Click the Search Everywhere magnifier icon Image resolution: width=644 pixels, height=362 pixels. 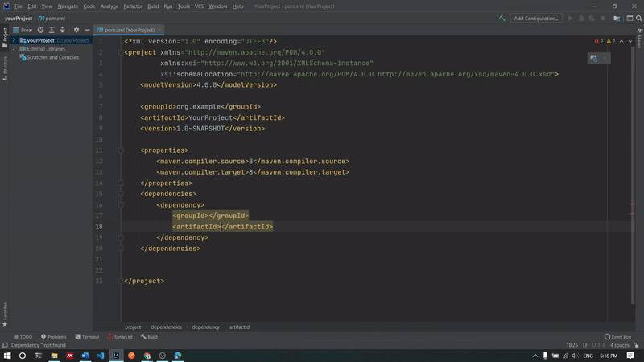coord(638,18)
